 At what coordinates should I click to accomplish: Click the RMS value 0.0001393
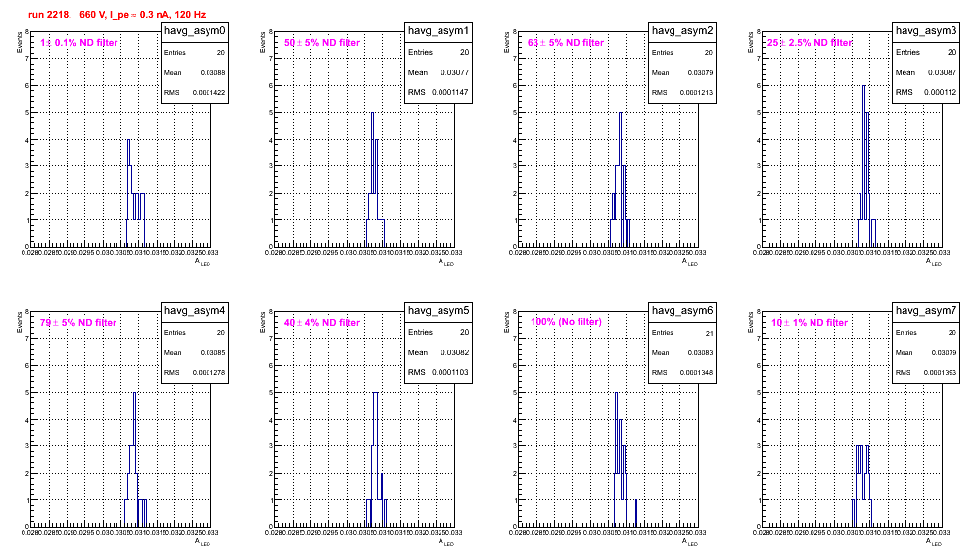pyautogui.click(x=940, y=373)
